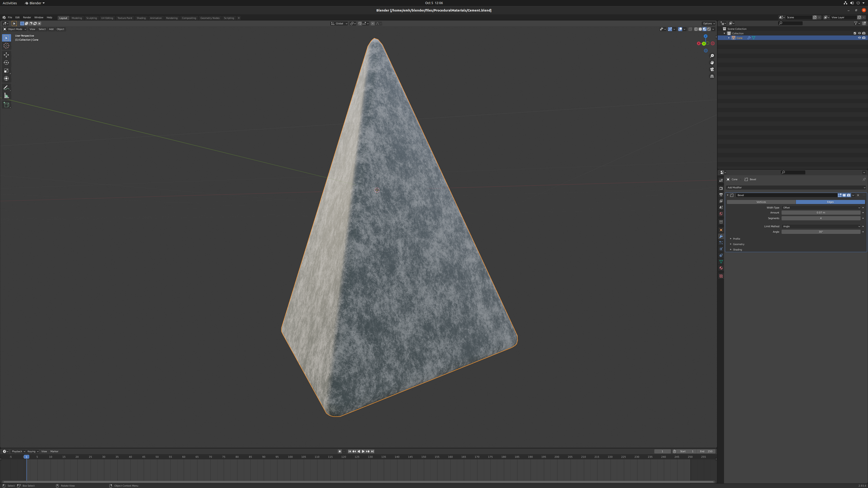The width and height of the screenshot is (868, 488).
Task: Select the Cursor tool in the toolbar
Action: [6, 46]
